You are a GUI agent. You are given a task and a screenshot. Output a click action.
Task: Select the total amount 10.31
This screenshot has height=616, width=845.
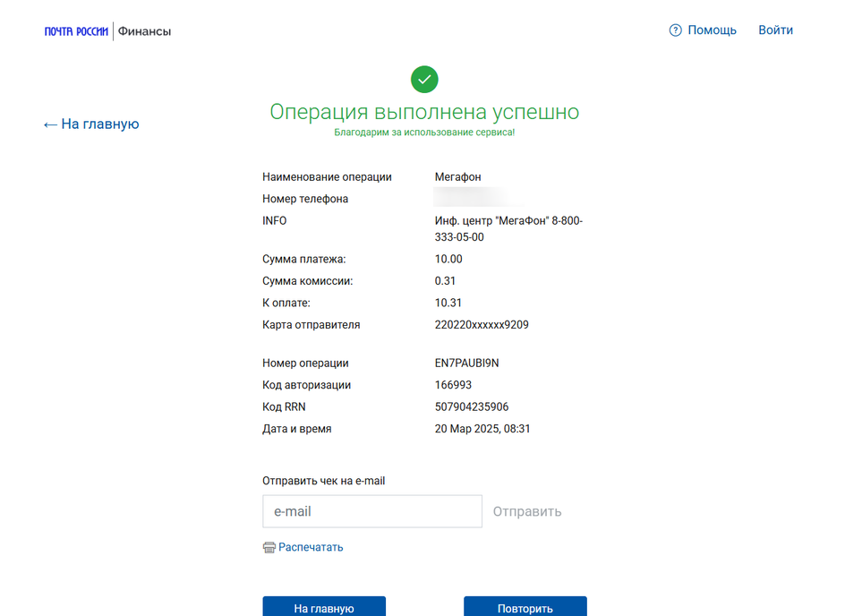coord(448,303)
